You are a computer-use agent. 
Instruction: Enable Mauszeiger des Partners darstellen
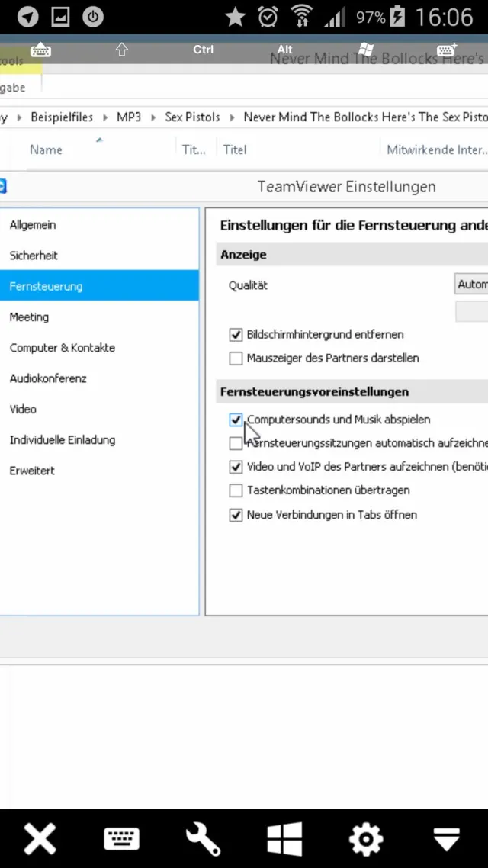[236, 358]
